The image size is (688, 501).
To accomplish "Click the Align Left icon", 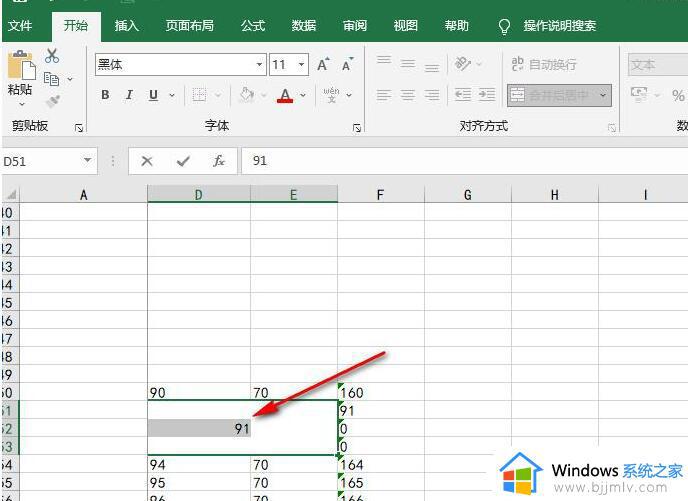I will [x=384, y=95].
